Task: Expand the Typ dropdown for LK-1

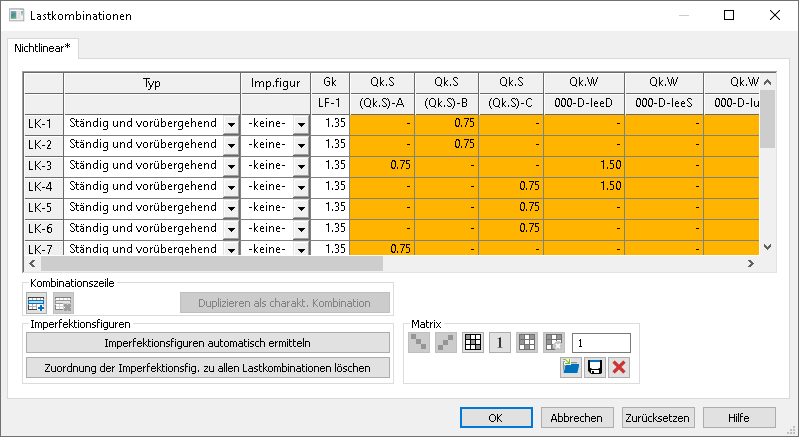Action: point(230,124)
